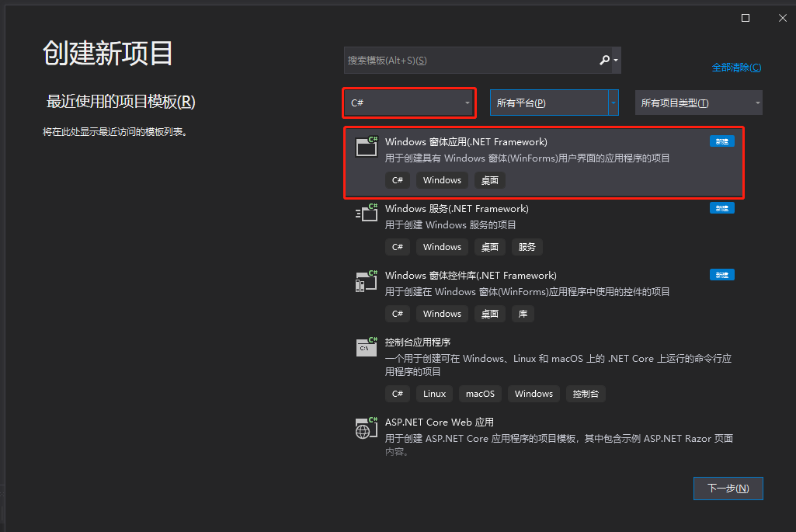Image resolution: width=796 pixels, height=532 pixels.
Task: Click the macOS tag under 控制台应用程序
Action: (x=480, y=394)
